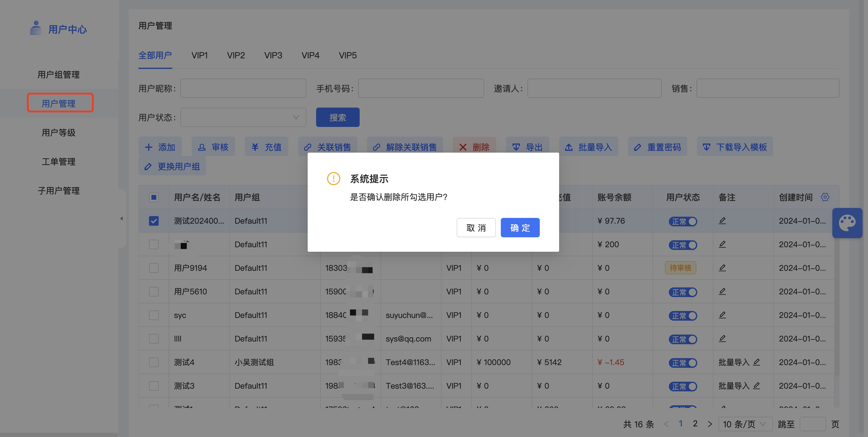Go to previous page arrow in pagination

point(666,424)
